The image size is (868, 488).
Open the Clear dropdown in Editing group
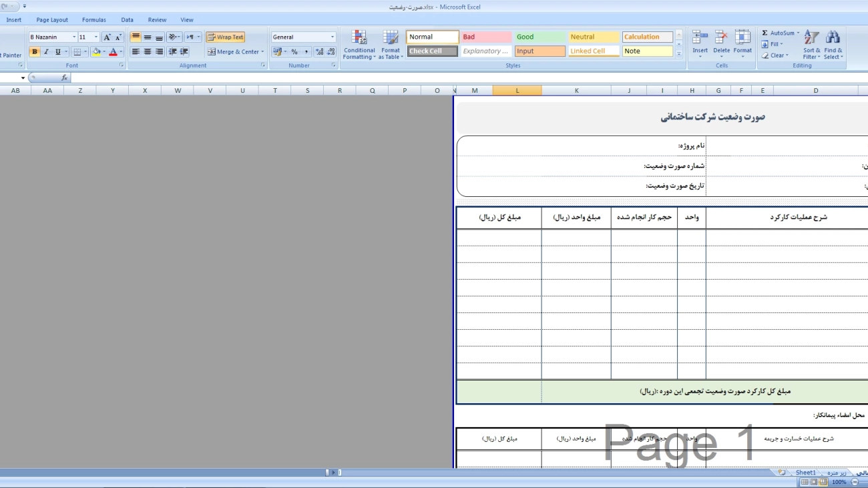click(775, 55)
